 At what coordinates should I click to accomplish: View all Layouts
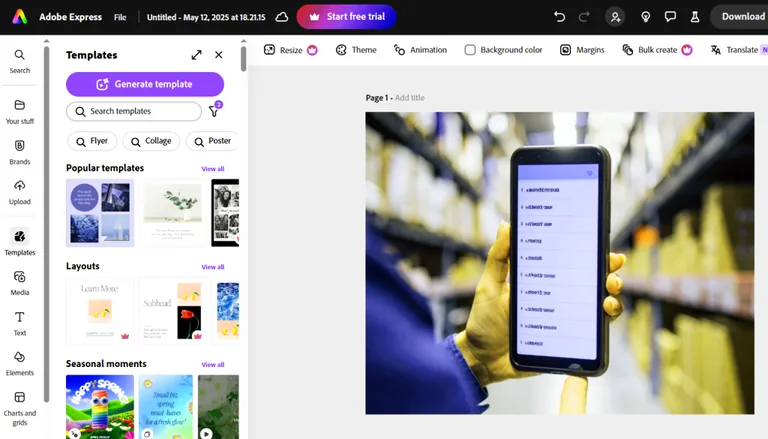pos(213,267)
